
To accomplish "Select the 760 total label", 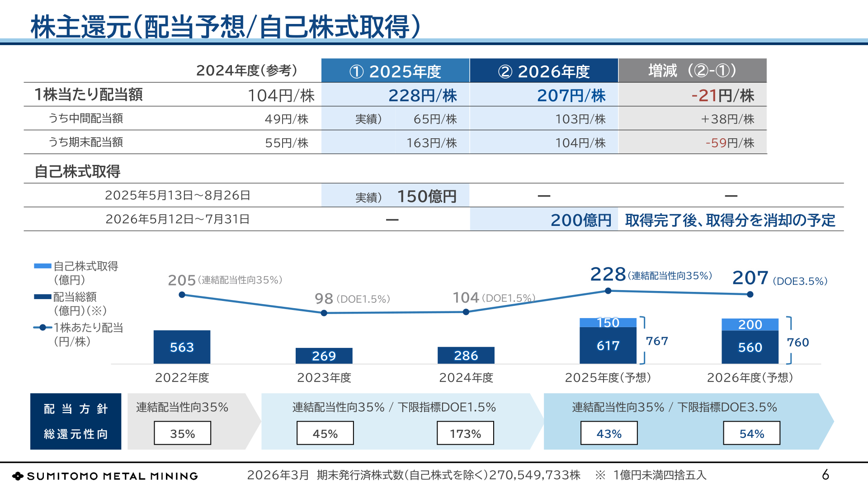I will (798, 343).
